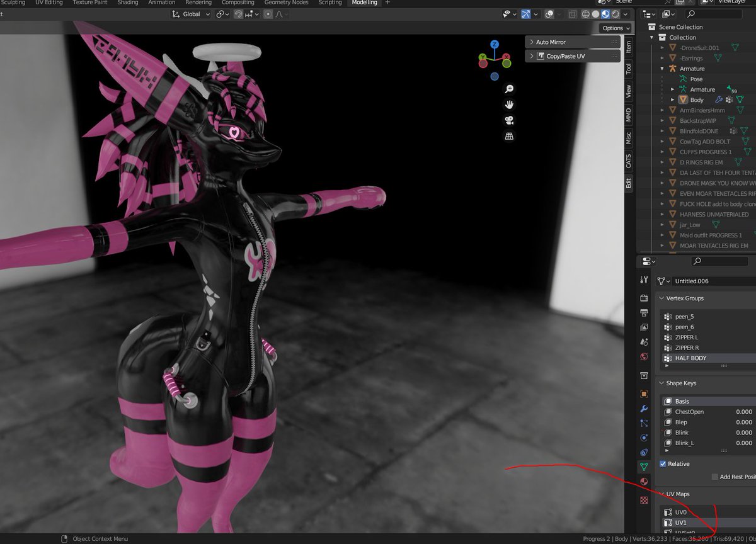This screenshot has width=756, height=544.
Task: Open the CATS sidebar tab
Action: (x=628, y=161)
